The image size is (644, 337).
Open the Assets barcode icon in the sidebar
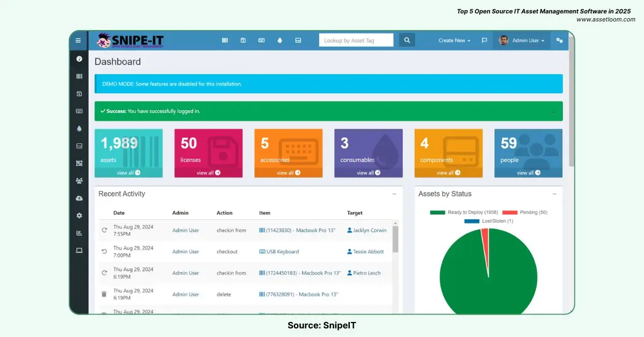[79, 76]
